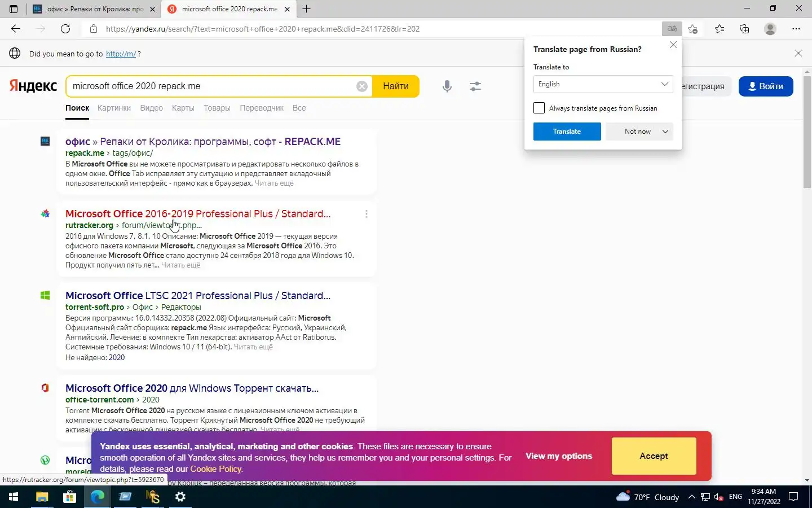812x508 pixels.
Task: Open the Windows Start menu
Action: 14,497
